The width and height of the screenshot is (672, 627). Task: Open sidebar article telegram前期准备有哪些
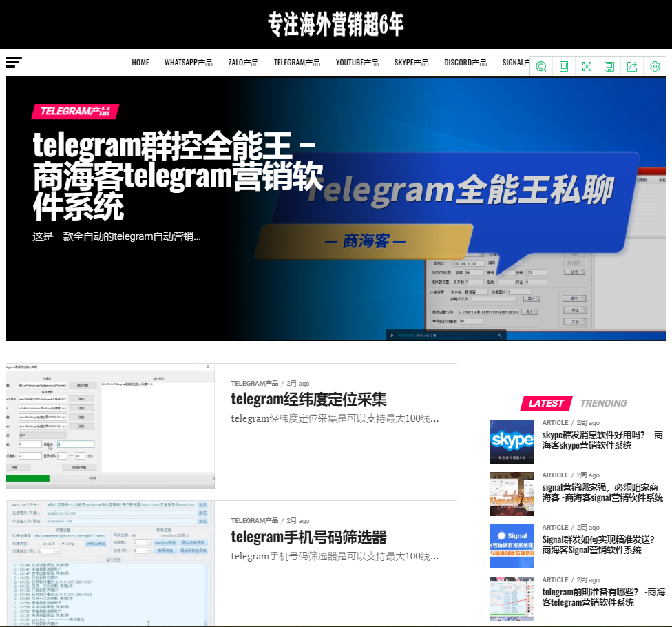(x=603, y=597)
